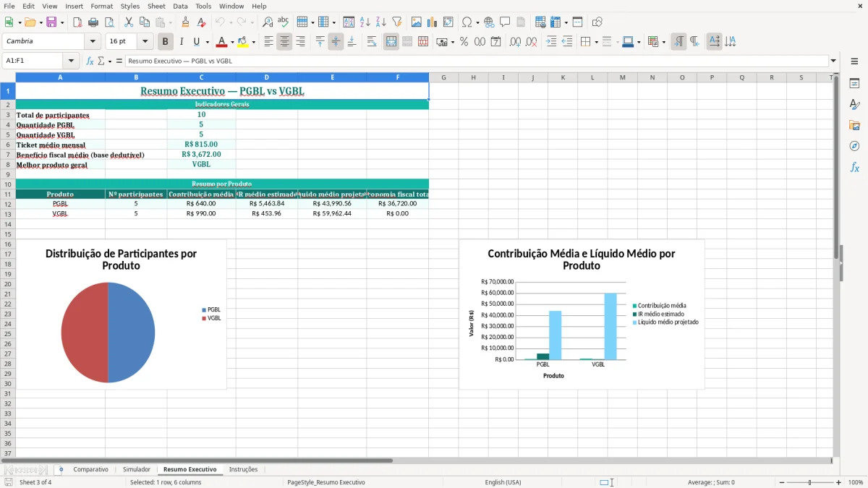Open the Format menu

[x=101, y=6]
